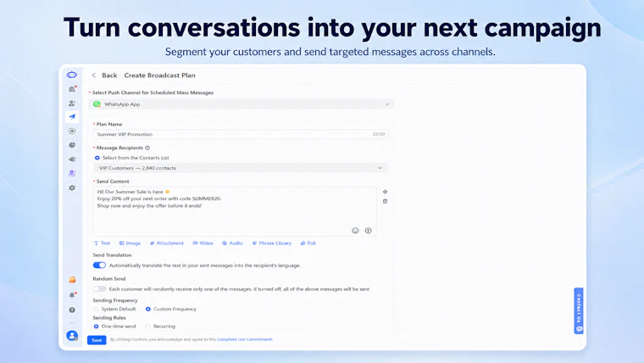
Task: Switch to Image content type
Action: (130, 243)
